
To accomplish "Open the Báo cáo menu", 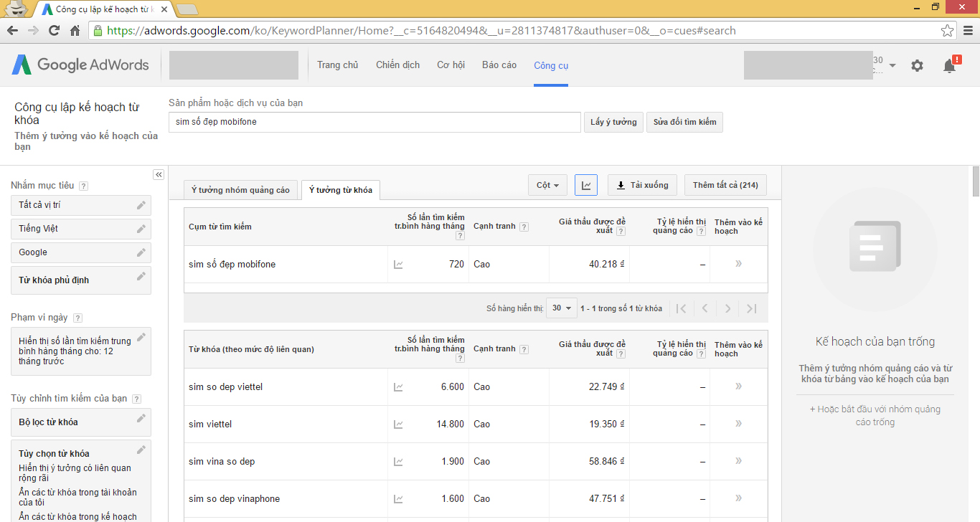I will click(x=499, y=65).
